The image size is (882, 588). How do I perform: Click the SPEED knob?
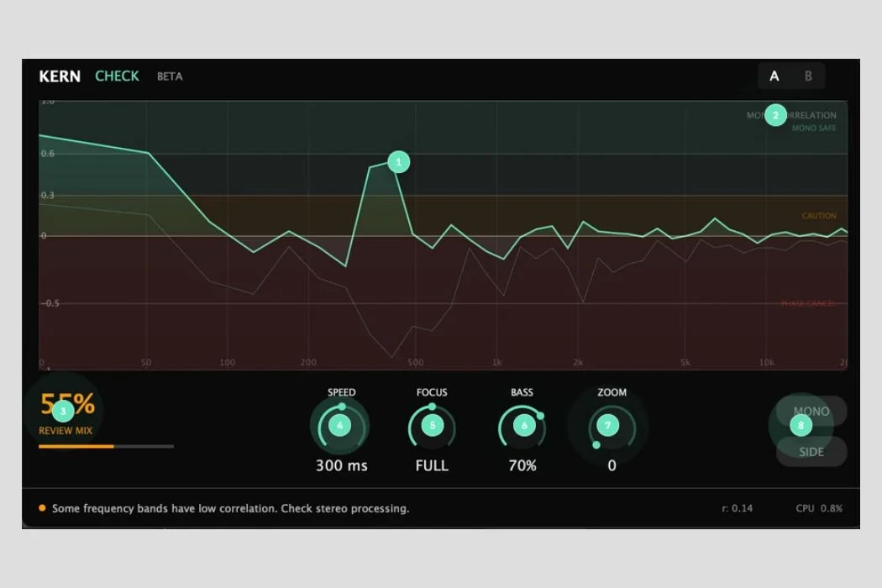coord(340,426)
